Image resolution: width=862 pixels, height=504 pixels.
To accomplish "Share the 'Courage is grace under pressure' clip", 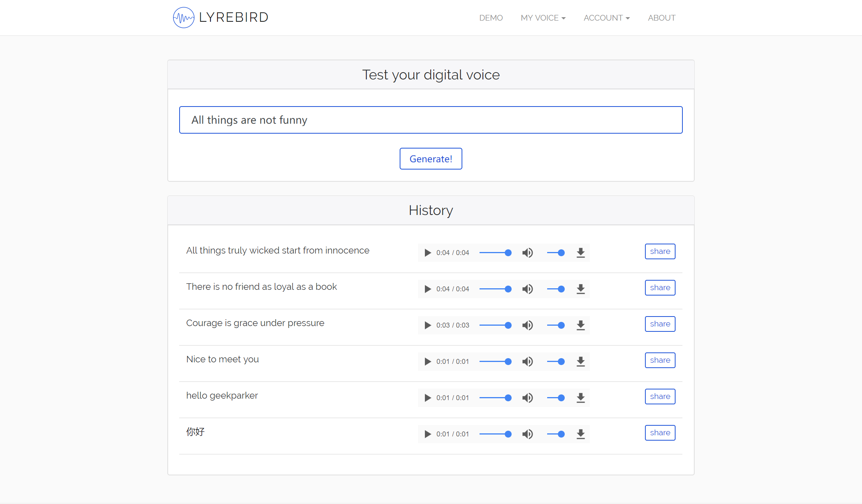I will point(660,324).
